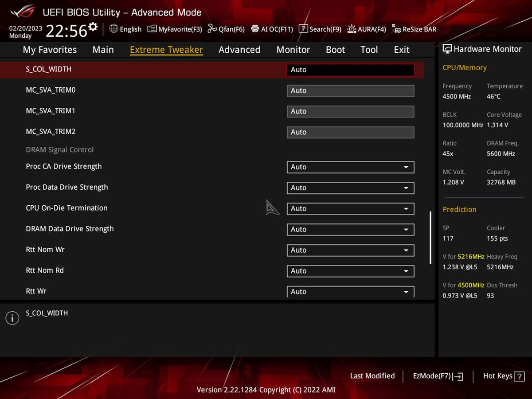Image resolution: width=532 pixels, height=399 pixels.
Task: Click the Hot Keys question icon
Action: pyautogui.click(x=519, y=376)
